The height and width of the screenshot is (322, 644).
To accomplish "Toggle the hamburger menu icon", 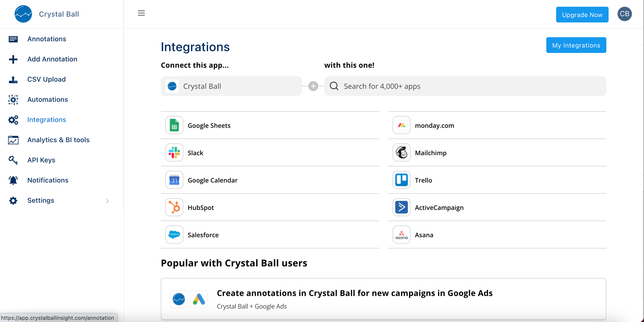I will (x=141, y=13).
